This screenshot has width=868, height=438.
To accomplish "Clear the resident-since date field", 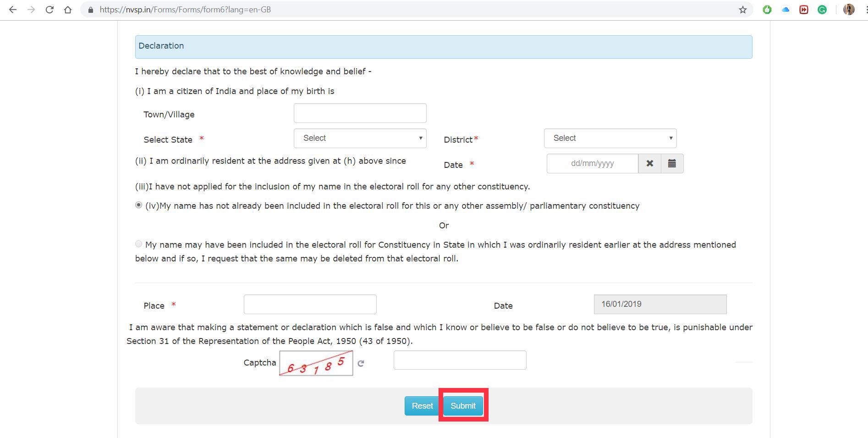I will pos(650,163).
